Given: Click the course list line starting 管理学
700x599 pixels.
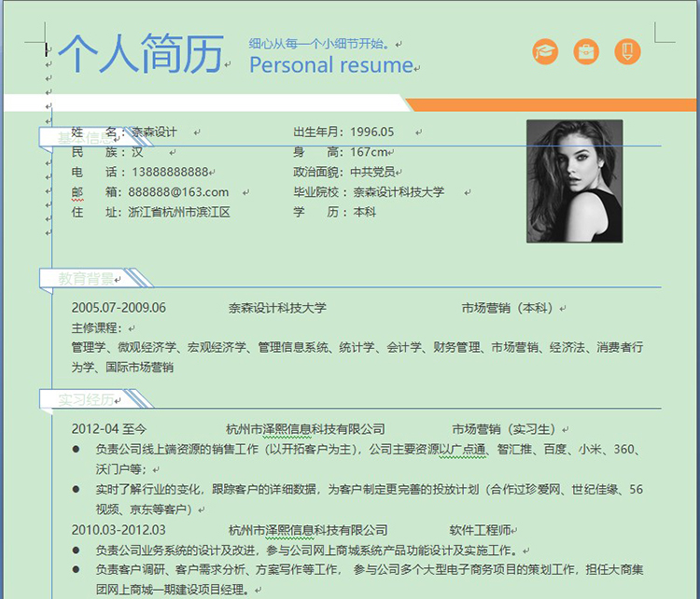Looking at the screenshot, I should (357, 347).
